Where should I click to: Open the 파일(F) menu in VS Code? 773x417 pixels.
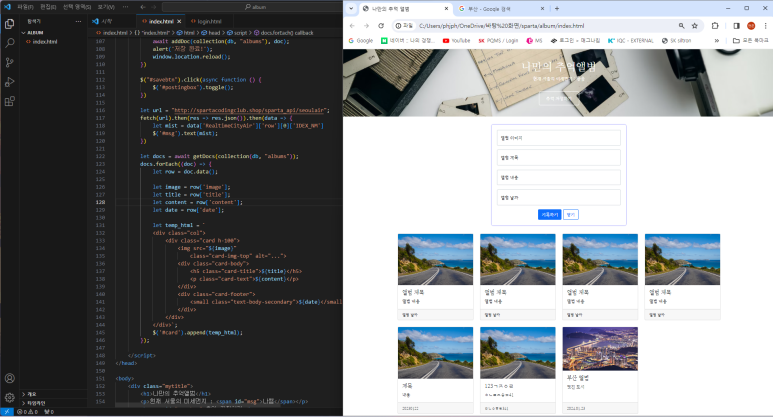(x=26, y=7)
